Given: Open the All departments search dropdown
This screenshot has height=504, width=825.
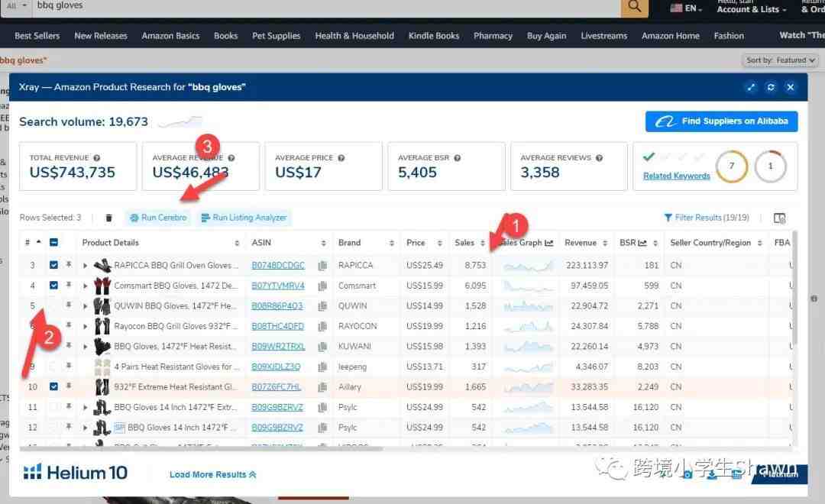Looking at the screenshot, I should (16, 5).
